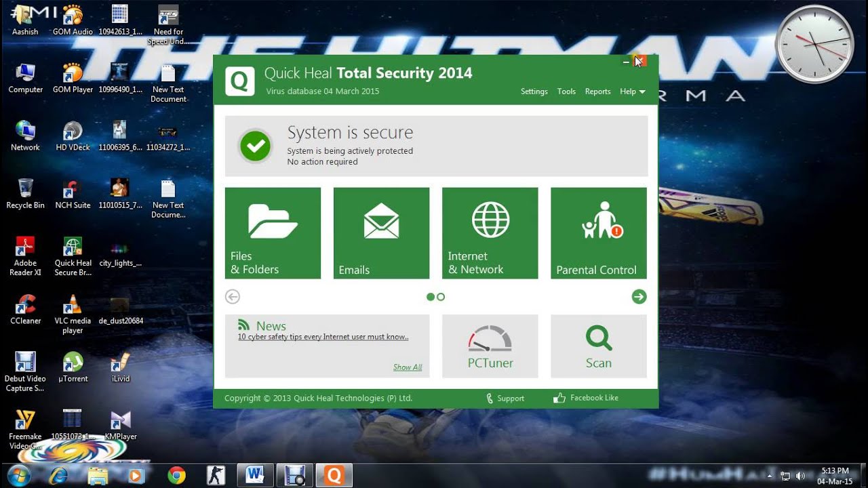Click 'System is secure' status heading

point(350,133)
